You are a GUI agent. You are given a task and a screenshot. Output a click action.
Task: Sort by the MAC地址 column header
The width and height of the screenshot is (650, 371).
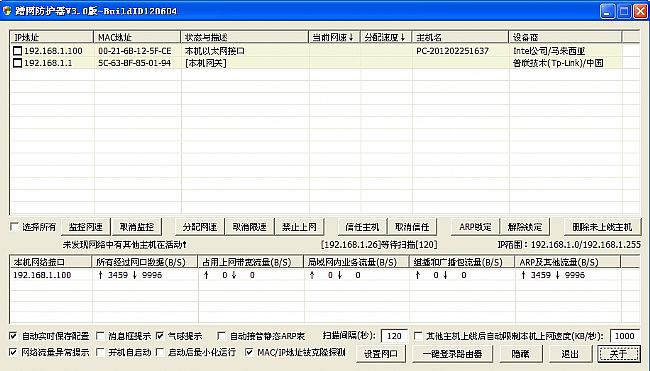(137, 37)
